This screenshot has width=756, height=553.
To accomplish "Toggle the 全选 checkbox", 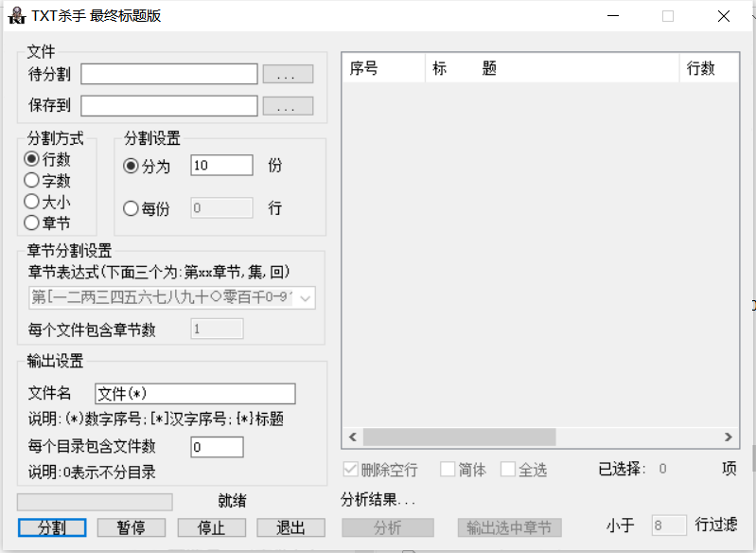I will [508, 470].
